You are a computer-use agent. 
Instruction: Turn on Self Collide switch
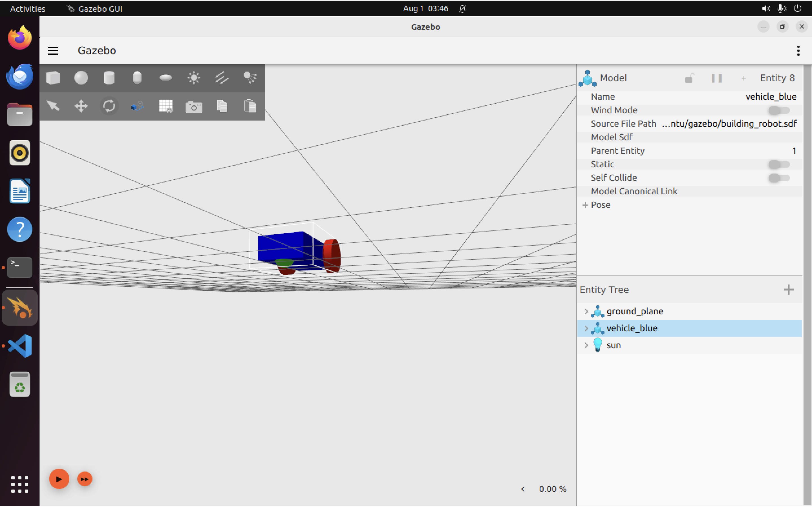pyautogui.click(x=778, y=178)
